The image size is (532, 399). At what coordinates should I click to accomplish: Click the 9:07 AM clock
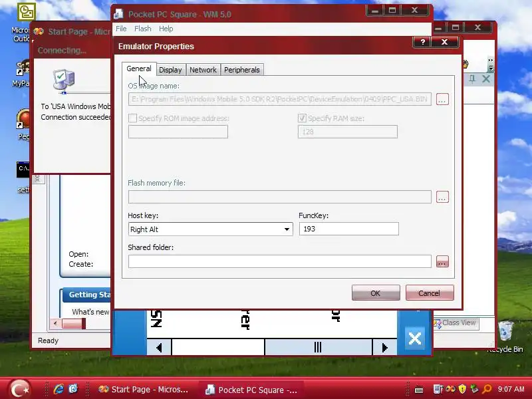511,389
